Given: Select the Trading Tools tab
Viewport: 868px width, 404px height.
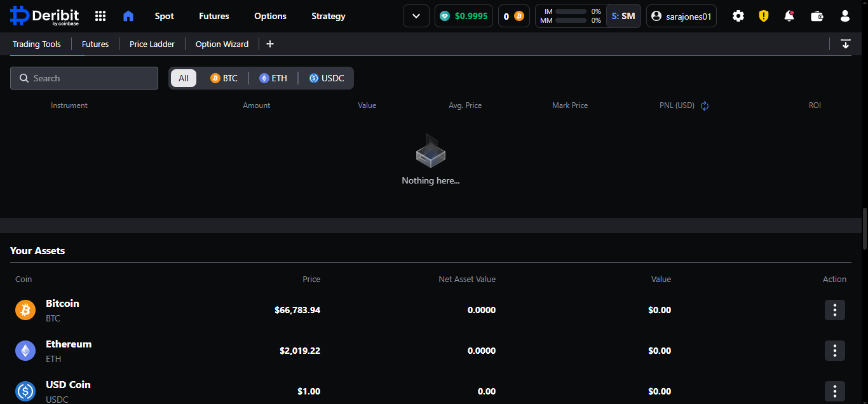Looking at the screenshot, I should (x=37, y=44).
